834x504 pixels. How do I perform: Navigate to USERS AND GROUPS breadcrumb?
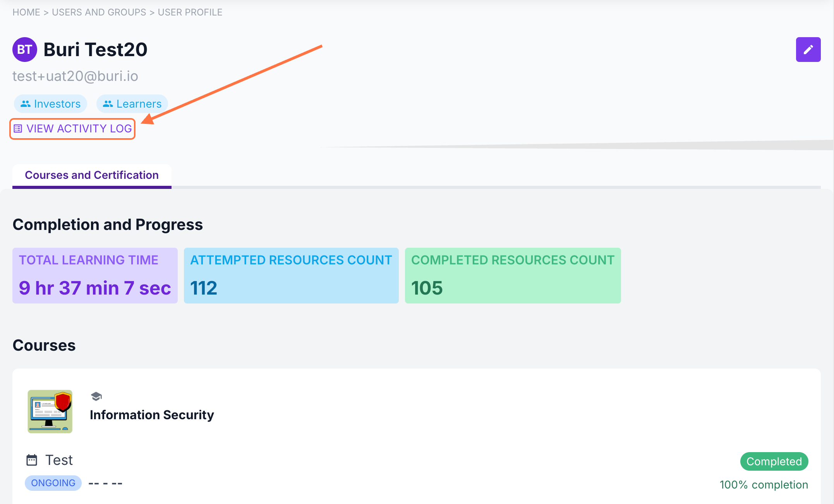(x=99, y=12)
